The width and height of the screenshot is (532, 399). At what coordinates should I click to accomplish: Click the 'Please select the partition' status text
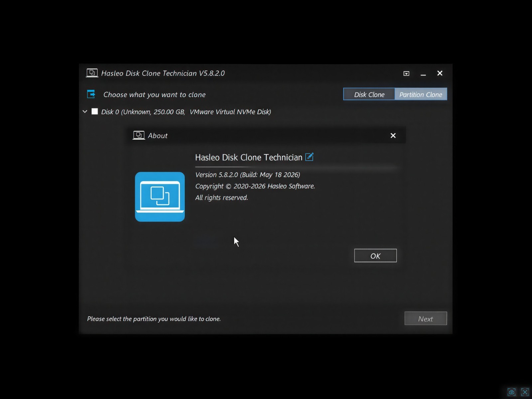tap(154, 319)
